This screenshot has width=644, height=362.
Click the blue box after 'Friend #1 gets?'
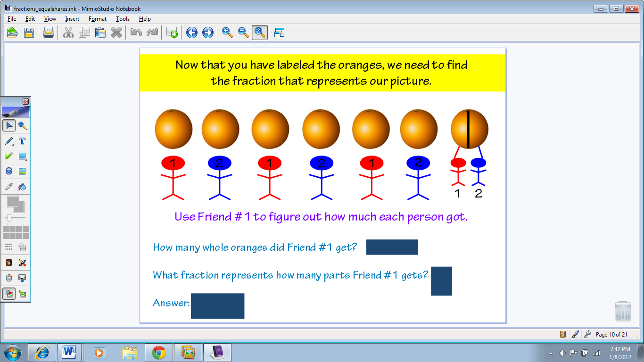442,281
